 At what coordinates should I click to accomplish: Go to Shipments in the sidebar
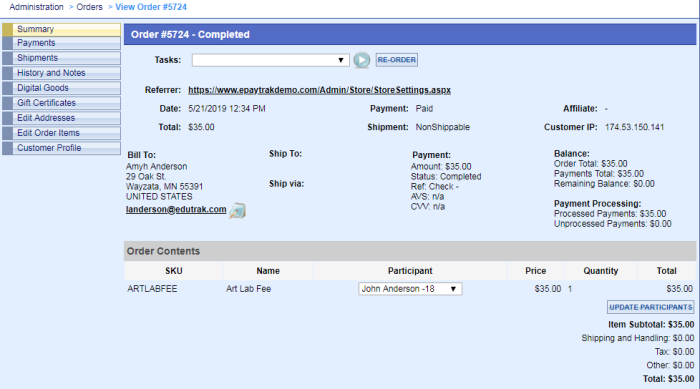[x=61, y=58]
